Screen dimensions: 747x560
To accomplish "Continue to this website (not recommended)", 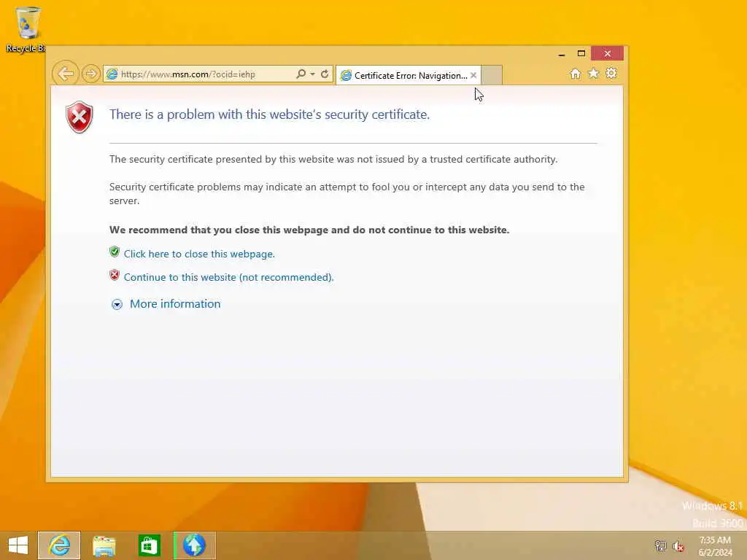I will [228, 277].
